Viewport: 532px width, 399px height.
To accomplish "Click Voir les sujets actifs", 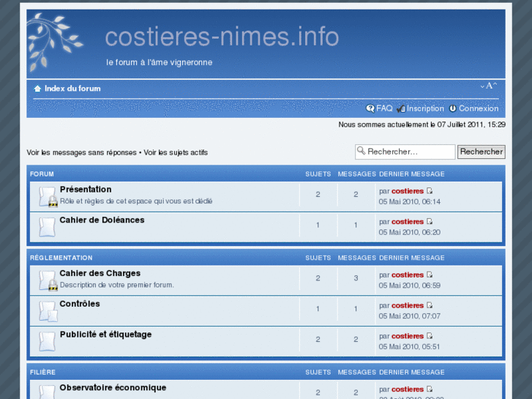I will click(x=176, y=152).
